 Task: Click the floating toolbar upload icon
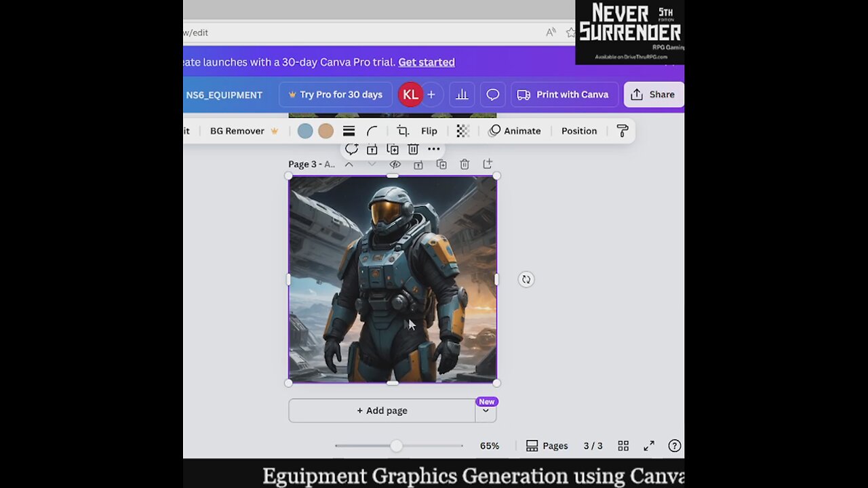click(372, 149)
